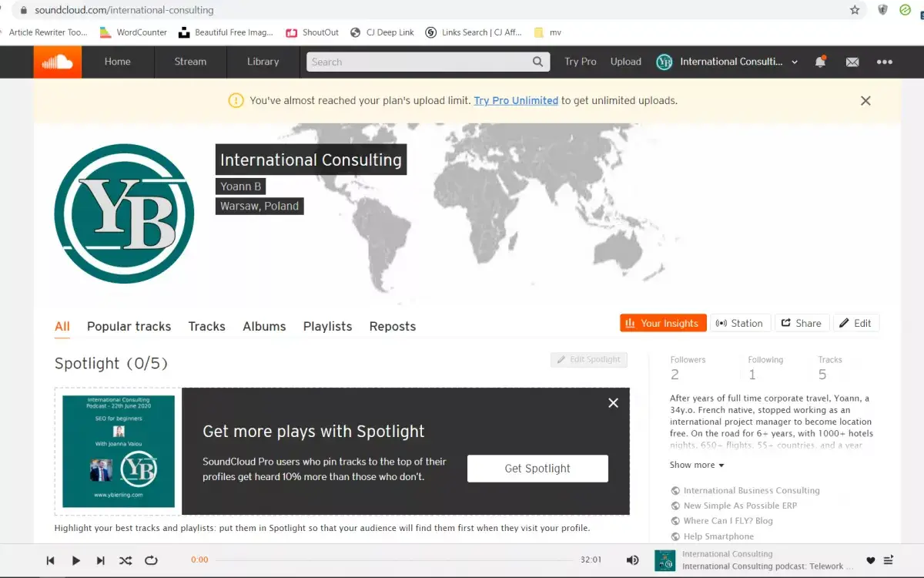Open the messages envelope
Viewport: 924px width, 578px height.
pos(852,62)
